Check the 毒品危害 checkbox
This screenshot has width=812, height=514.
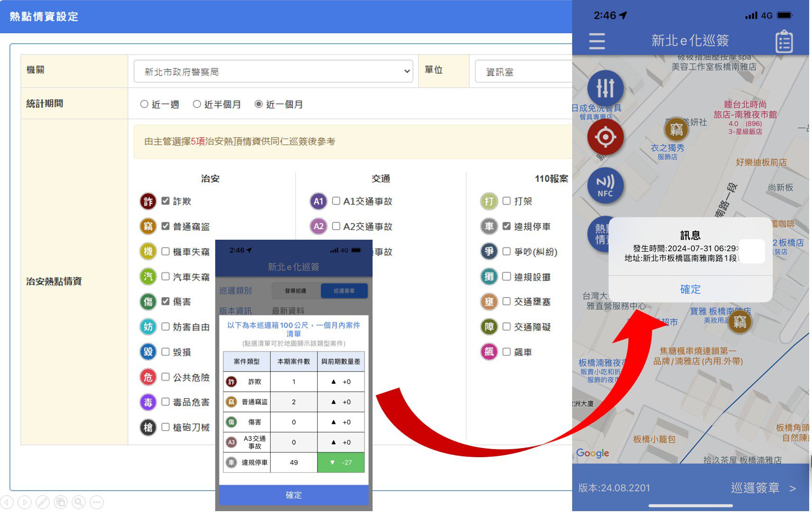point(165,402)
